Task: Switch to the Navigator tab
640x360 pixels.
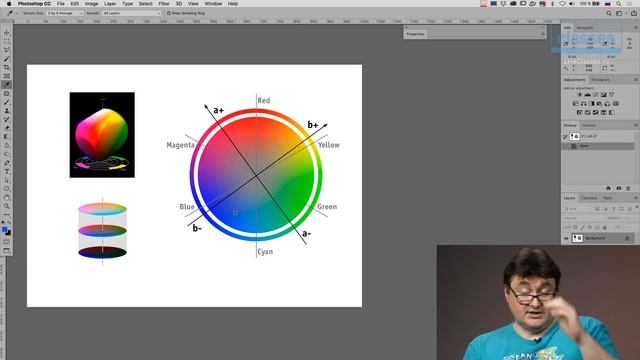Action: coord(585,28)
